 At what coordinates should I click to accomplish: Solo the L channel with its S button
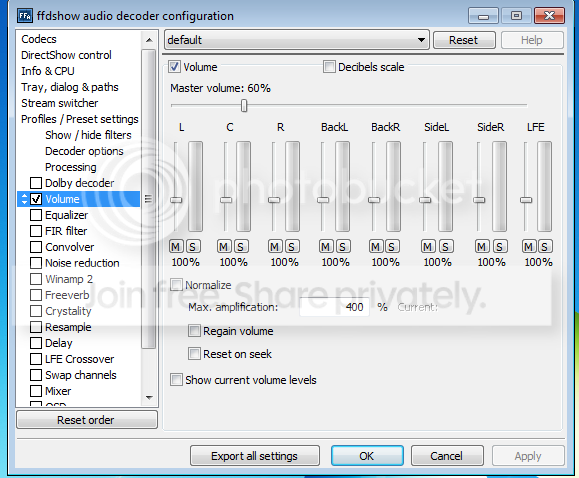click(x=193, y=246)
